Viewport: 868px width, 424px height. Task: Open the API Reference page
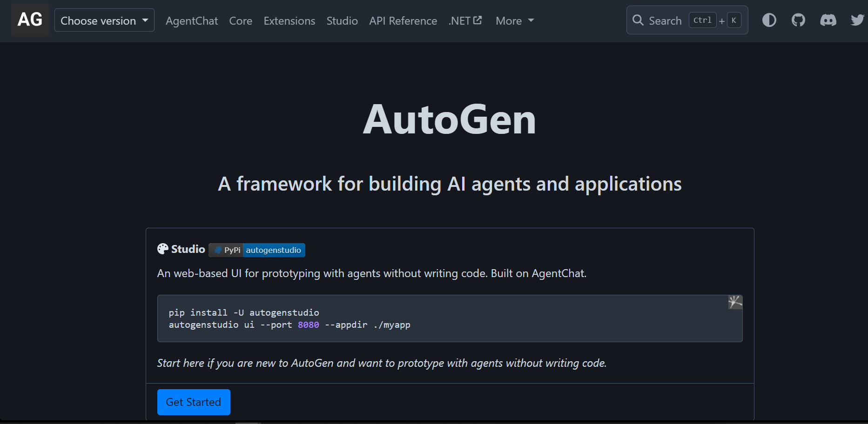tap(403, 21)
